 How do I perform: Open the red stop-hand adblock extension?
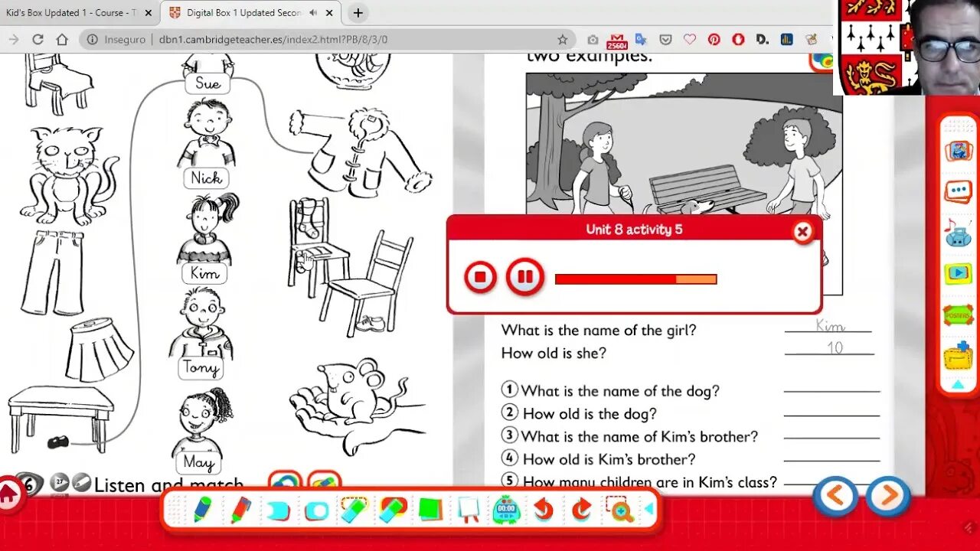click(x=738, y=39)
